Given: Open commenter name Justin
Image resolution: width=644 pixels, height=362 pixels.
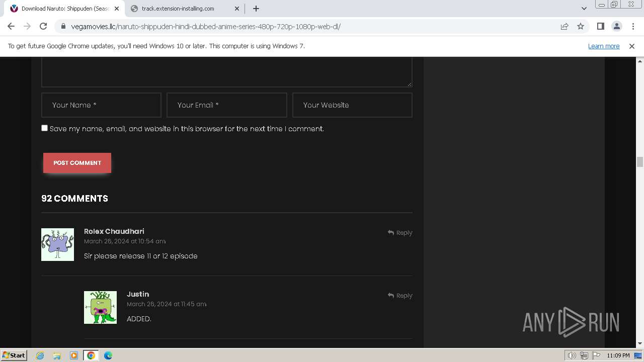Looking at the screenshot, I should 138,294.
